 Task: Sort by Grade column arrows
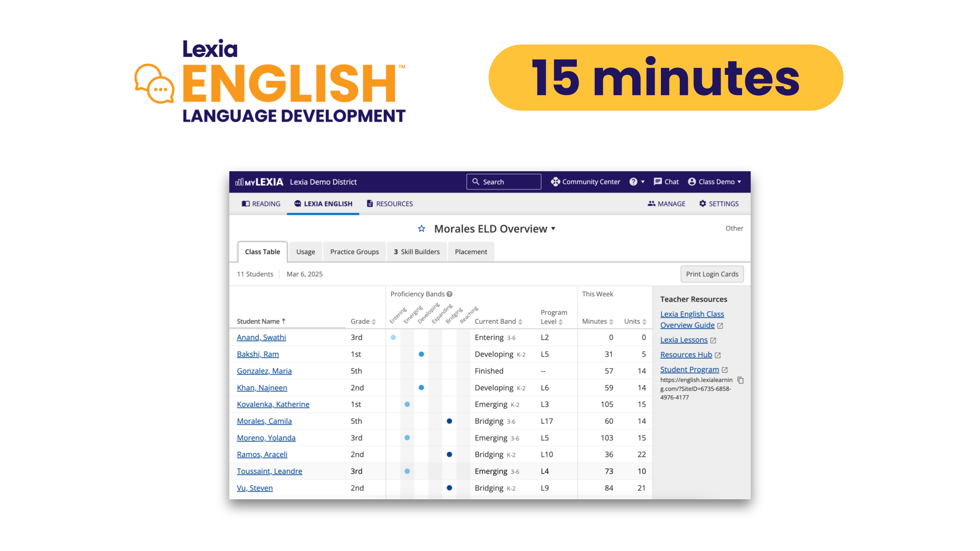374,322
